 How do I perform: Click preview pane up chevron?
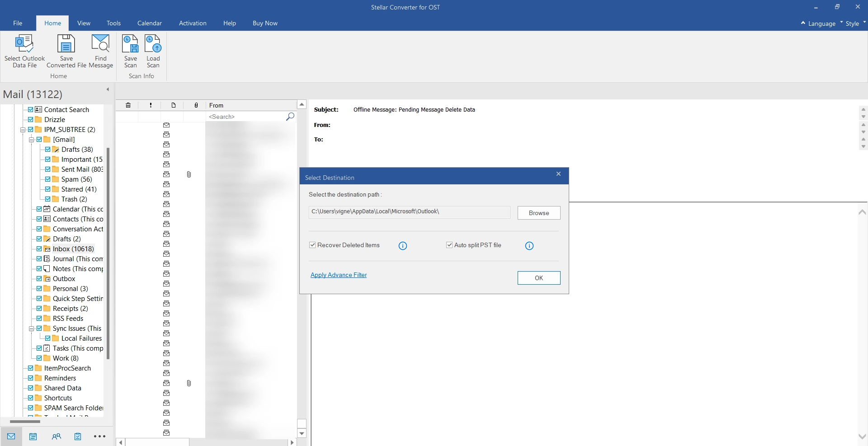(x=862, y=212)
